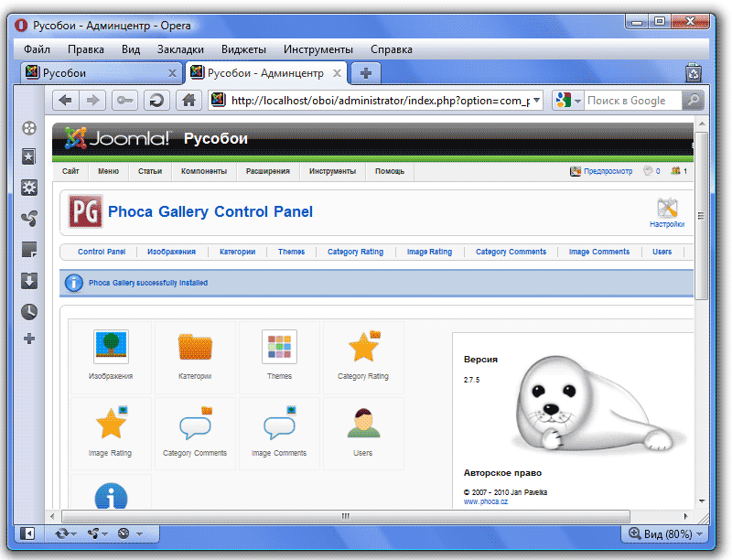732x560 pixels.
Task: Open the Users icon in the panel
Action: point(363,425)
